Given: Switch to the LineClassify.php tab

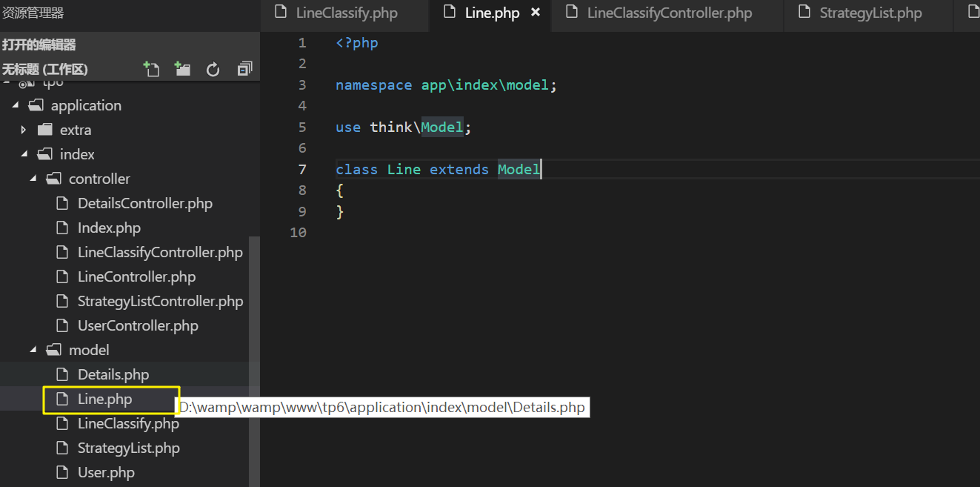Looking at the screenshot, I should [347, 13].
